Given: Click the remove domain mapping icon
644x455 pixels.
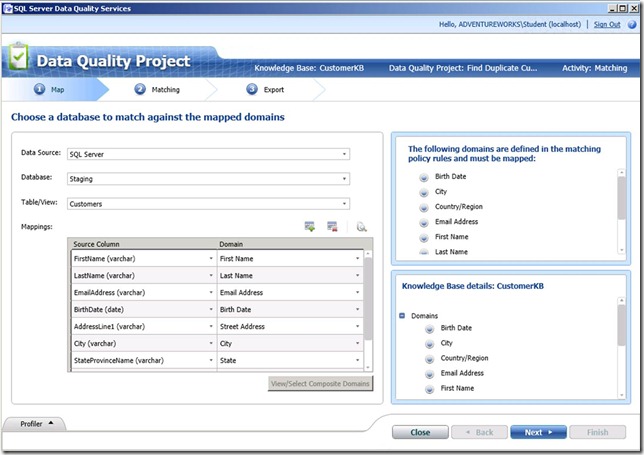Looking at the screenshot, I should pos(332,227).
